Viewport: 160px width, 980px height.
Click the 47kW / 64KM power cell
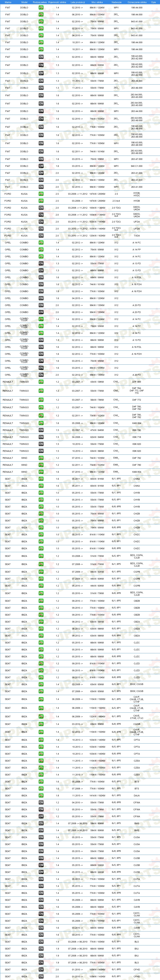97,430
